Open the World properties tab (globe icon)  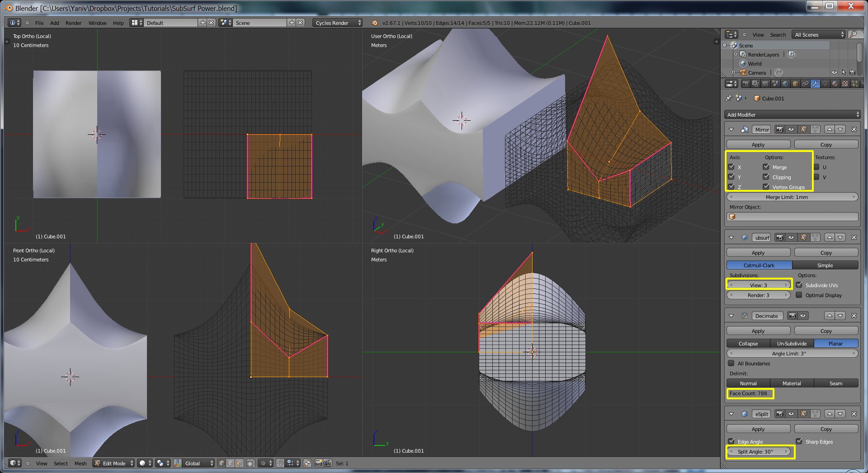(x=785, y=84)
